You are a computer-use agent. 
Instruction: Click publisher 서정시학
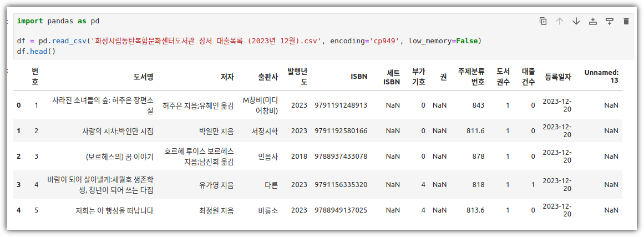(265, 131)
